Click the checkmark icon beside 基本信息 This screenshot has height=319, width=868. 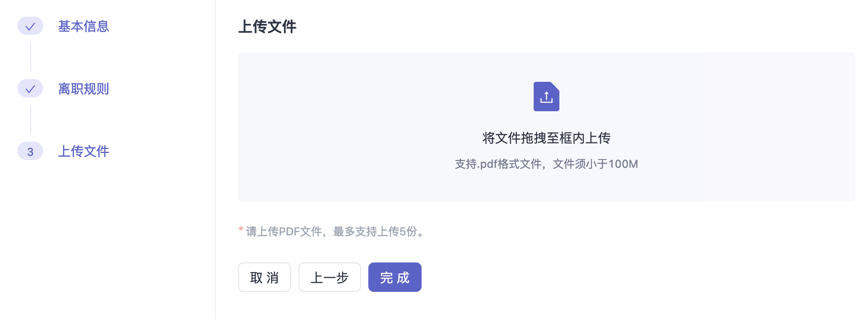pyautogui.click(x=30, y=26)
